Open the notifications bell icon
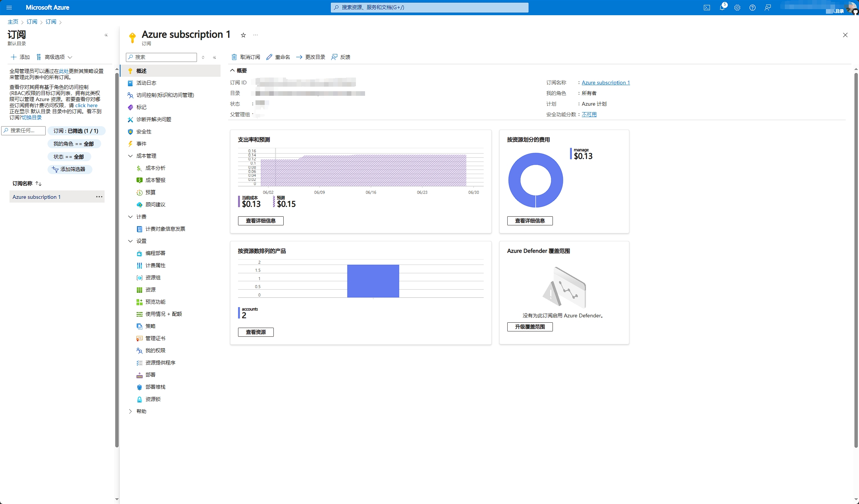859x504 pixels. 722,8
